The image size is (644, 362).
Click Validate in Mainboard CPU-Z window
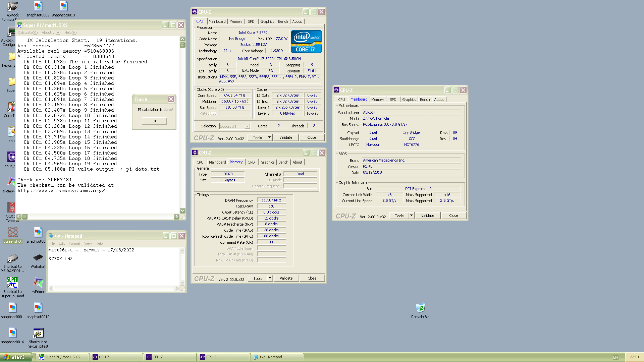[x=428, y=216]
